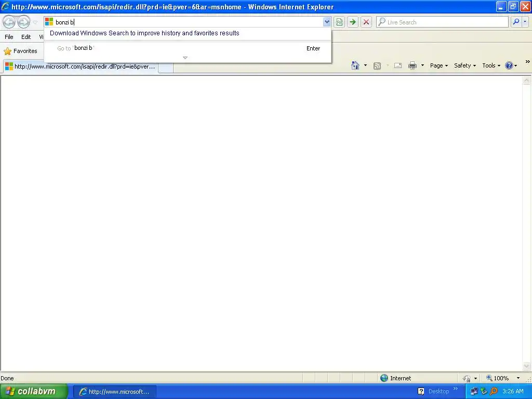Open the Tools menu
The width and height of the screenshot is (532, 399).
[491, 65]
